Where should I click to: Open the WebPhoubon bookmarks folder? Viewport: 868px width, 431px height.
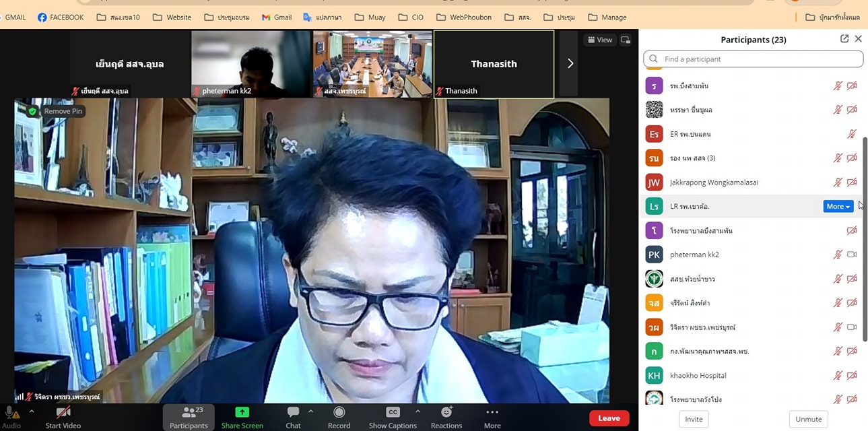tap(464, 17)
